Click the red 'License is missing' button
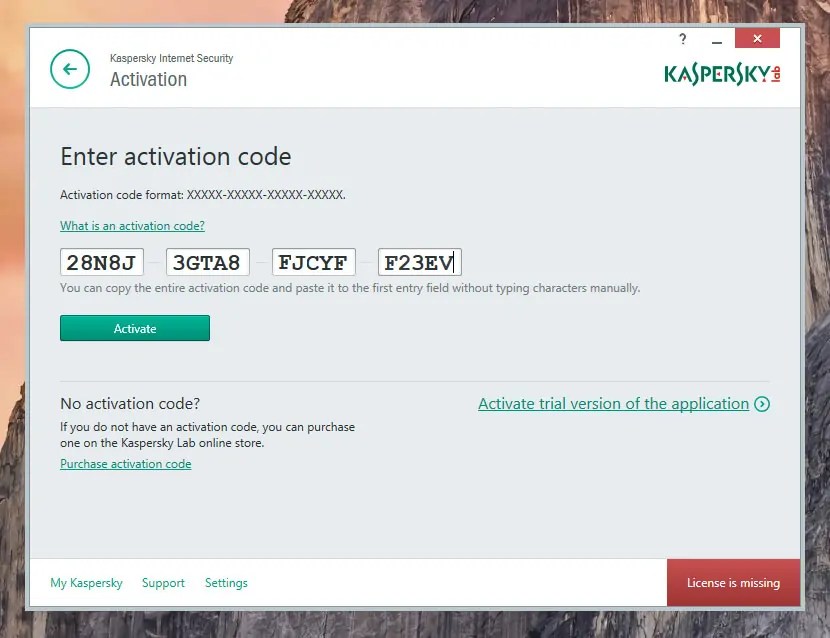830x638 pixels. [733, 582]
